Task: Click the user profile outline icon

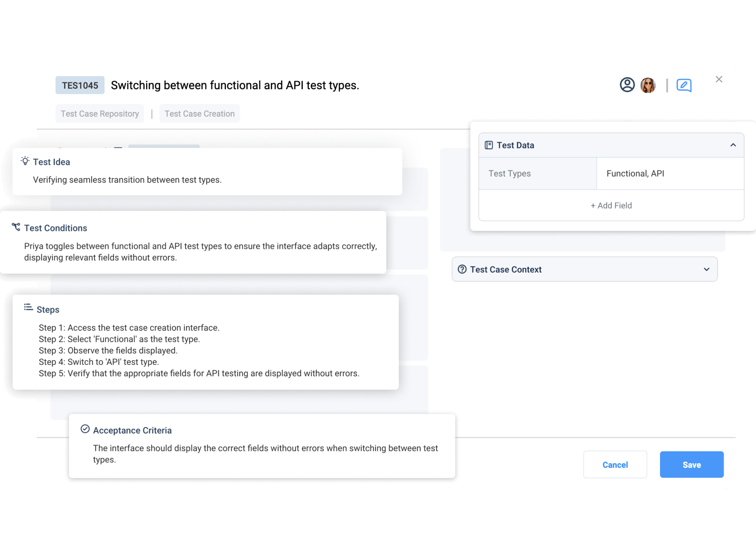Action: (627, 85)
